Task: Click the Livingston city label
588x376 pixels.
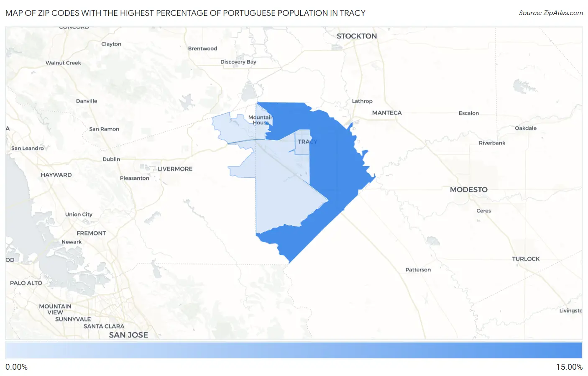Action: 570,311
